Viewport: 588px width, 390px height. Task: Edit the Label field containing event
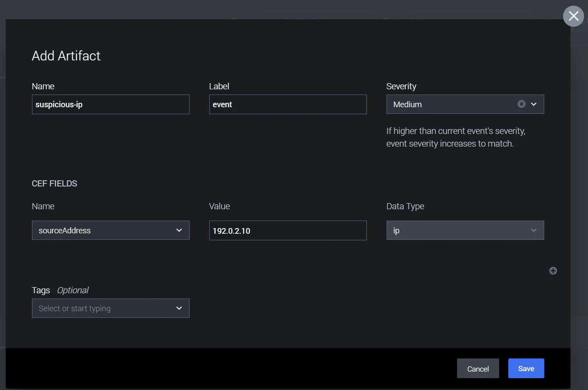288,104
